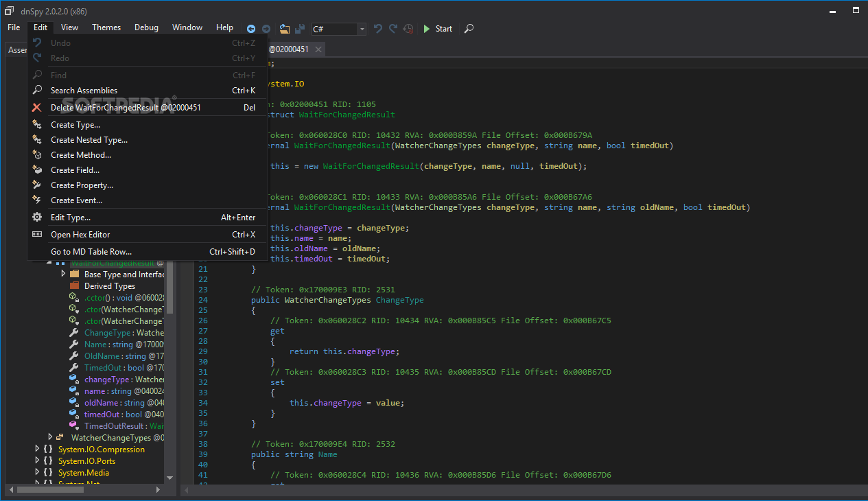The image size is (868, 501).
Task: Choose Open Hex Editor entry
Action: 147,235
